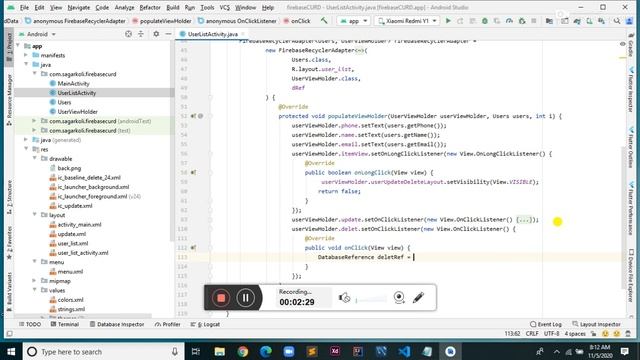Open the app run configuration dropdown

353,21
